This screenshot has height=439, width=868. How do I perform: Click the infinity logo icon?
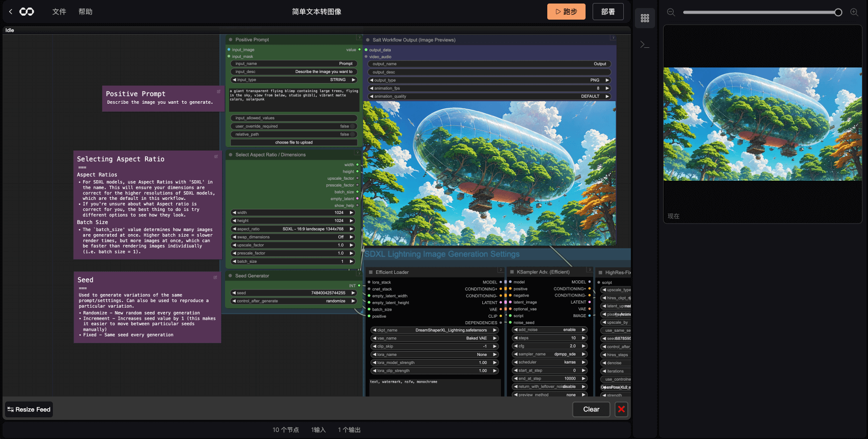tap(27, 12)
